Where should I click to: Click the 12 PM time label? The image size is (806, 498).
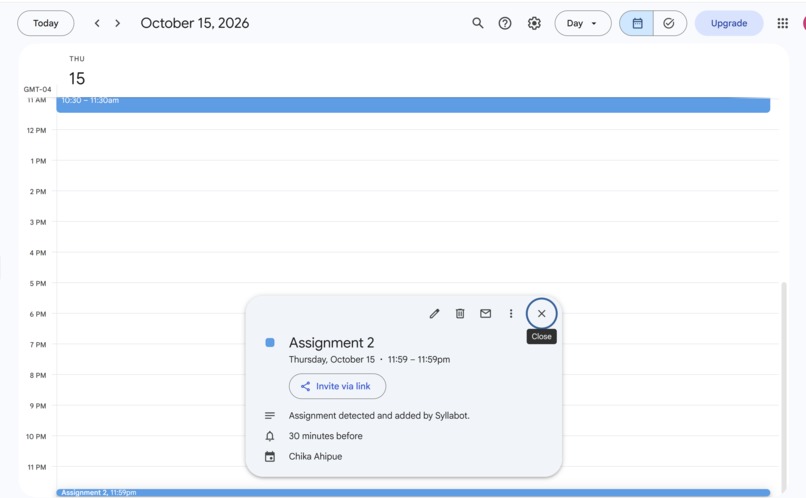[36, 131]
